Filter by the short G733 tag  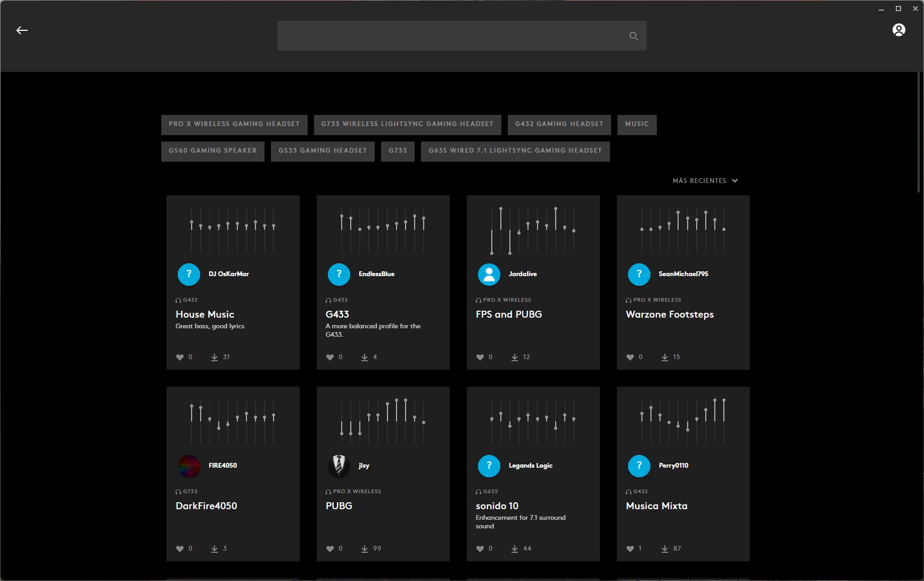click(398, 151)
